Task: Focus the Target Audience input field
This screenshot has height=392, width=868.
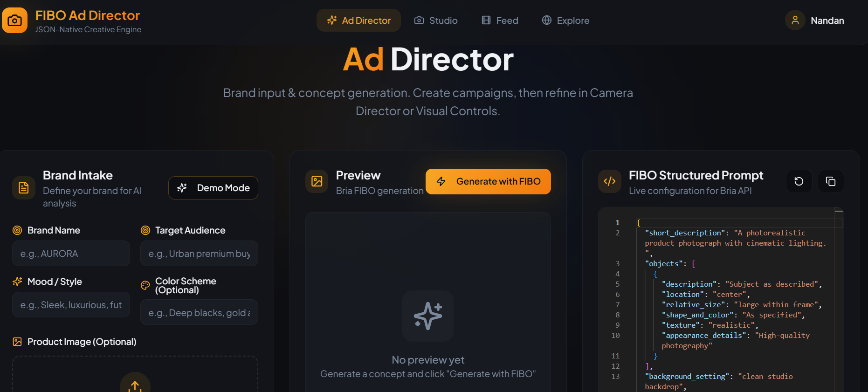Action: coord(199,254)
